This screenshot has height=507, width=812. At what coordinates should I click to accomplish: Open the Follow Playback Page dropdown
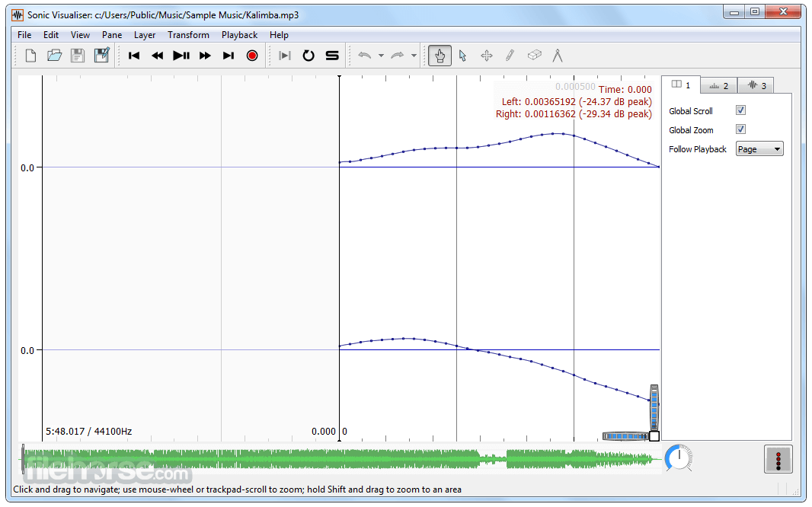759,149
